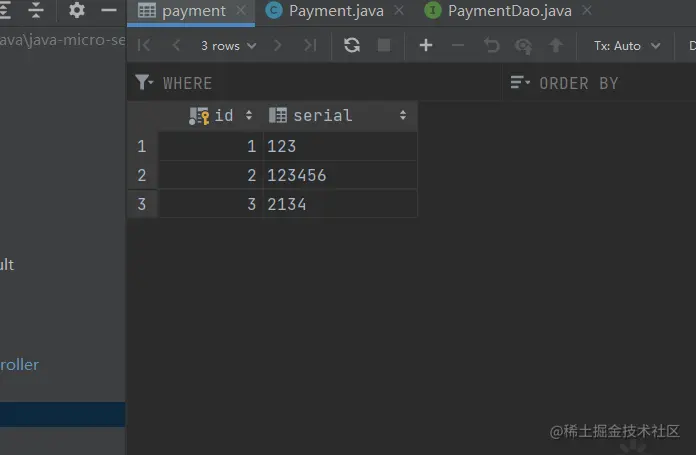Screen dimensions: 696x455
Task: Select row number 1 header
Action: pos(142,146)
